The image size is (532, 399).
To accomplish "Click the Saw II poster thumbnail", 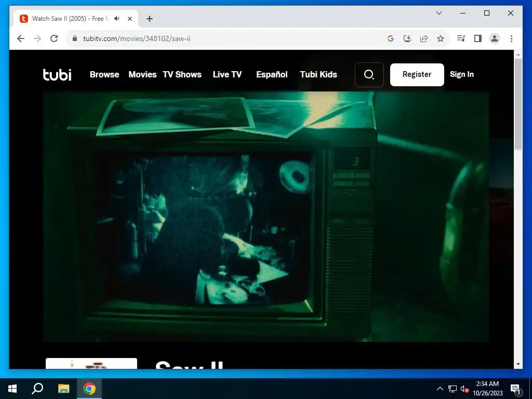I will pos(91,363).
